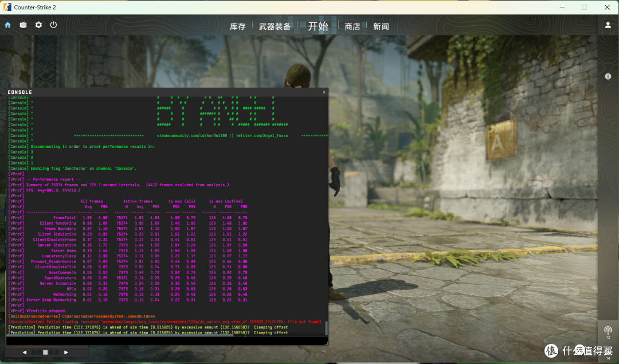Select the "Enabling flag 'donotecho'" console line
619x364 pixels.
(72, 168)
